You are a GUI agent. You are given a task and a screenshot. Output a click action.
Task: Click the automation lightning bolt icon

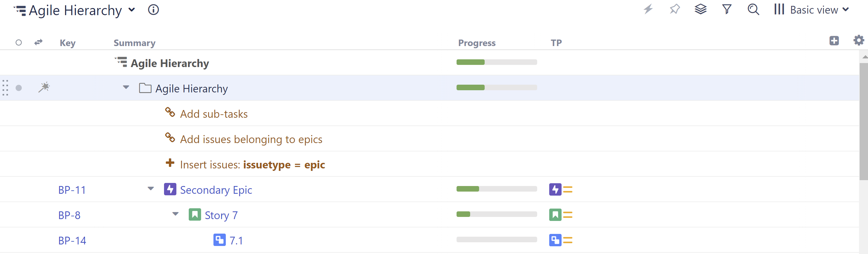point(648,9)
